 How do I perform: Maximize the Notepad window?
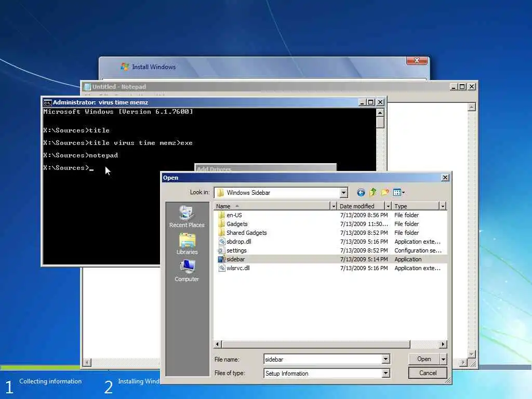point(462,87)
